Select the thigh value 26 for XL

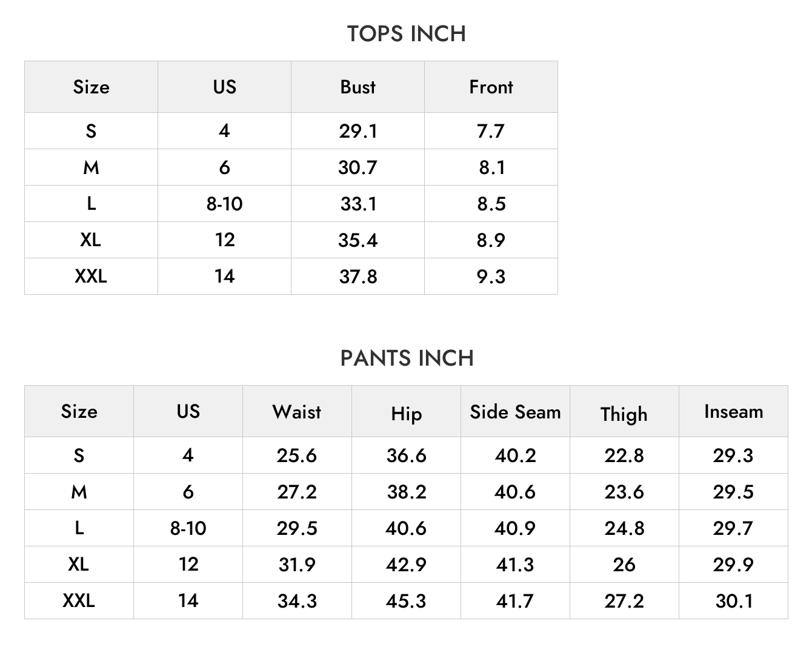[x=624, y=565]
